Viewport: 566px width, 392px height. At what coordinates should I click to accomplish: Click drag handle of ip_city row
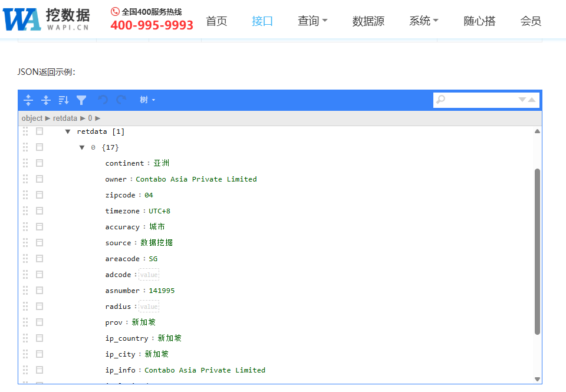[x=25, y=354]
